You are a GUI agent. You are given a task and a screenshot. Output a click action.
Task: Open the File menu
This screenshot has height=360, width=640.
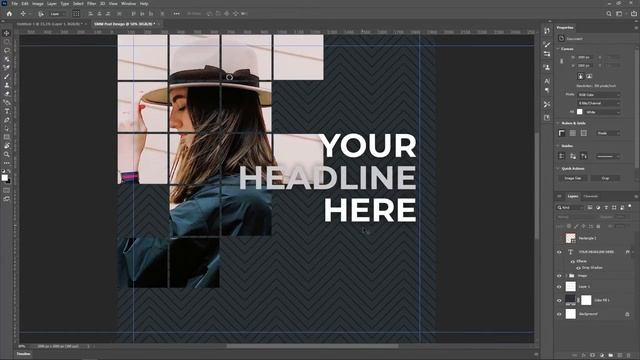(x=14, y=4)
